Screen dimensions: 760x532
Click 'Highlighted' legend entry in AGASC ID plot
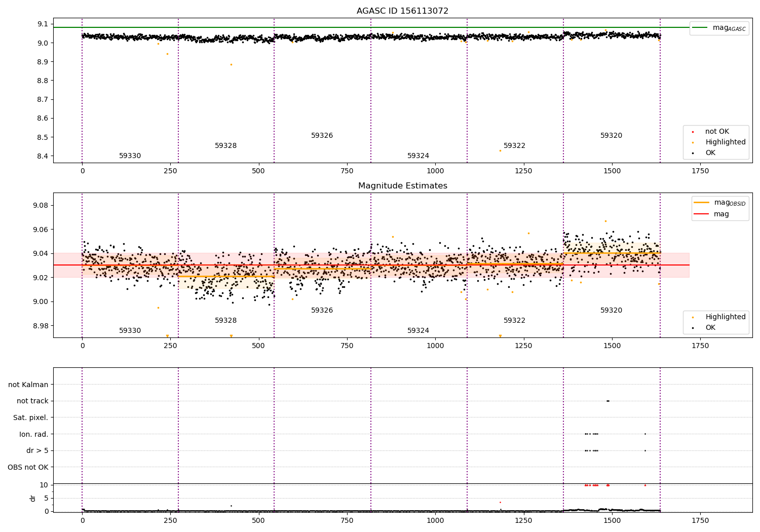click(725, 142)
